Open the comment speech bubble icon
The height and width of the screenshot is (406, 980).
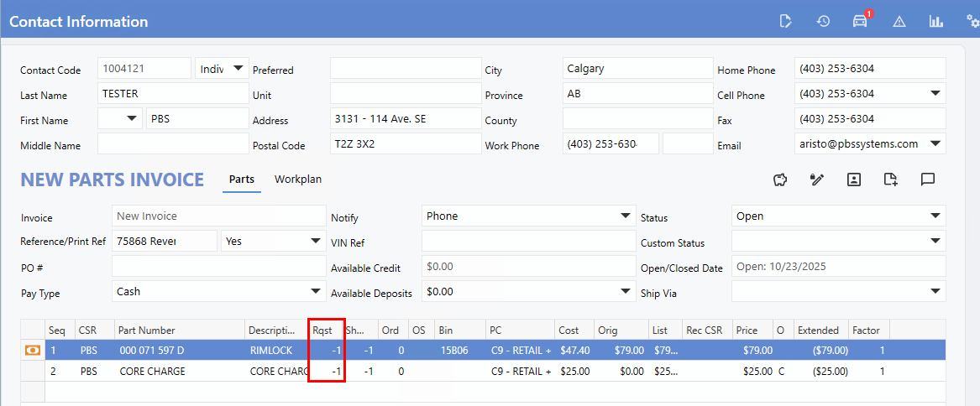click(x=927, y=179)
